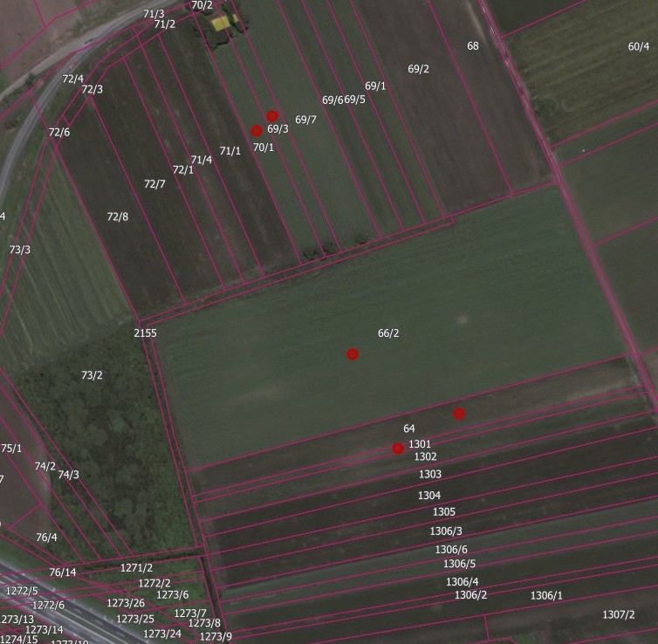Click the parcel label 1271/2

point(136,568)
